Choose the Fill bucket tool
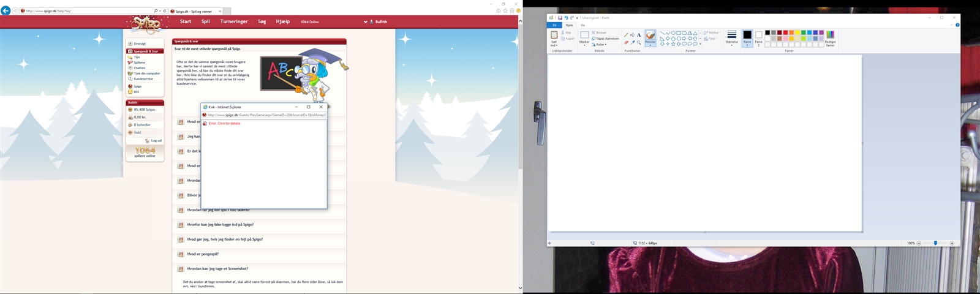 [x=632, y=35]
